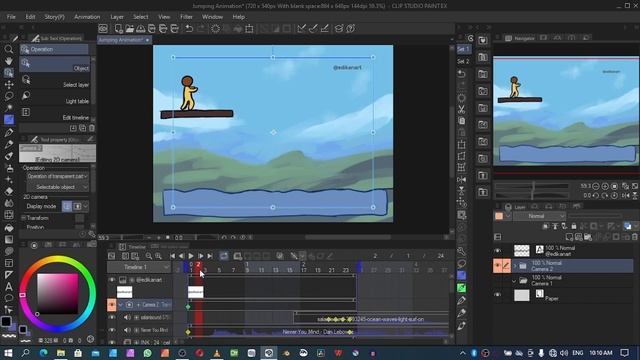
Task: Click the Open file icon in command bar
Action: click(x=130, y=29)
